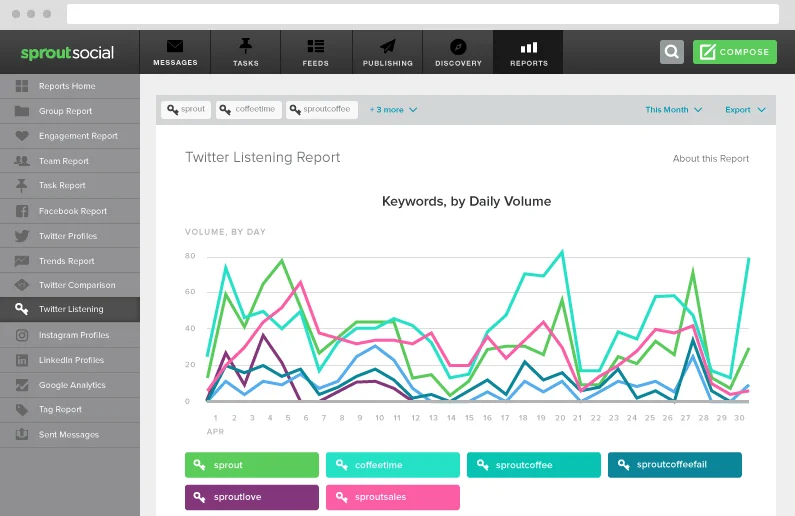Toggle the coffeetime keyword series
795x516 pixels.
click(x=393, y=465)
